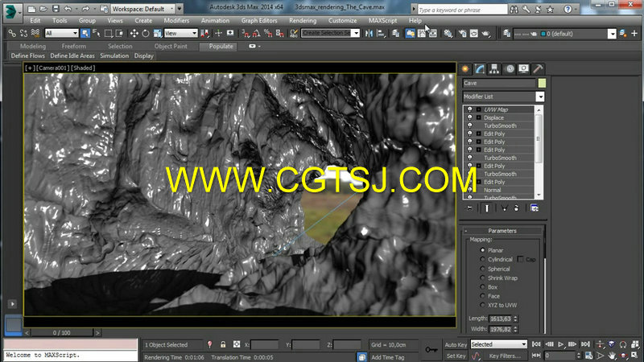Screen dimensions: 644x362
Task: Click the Mirror tool icon
Action: (369, 34)
